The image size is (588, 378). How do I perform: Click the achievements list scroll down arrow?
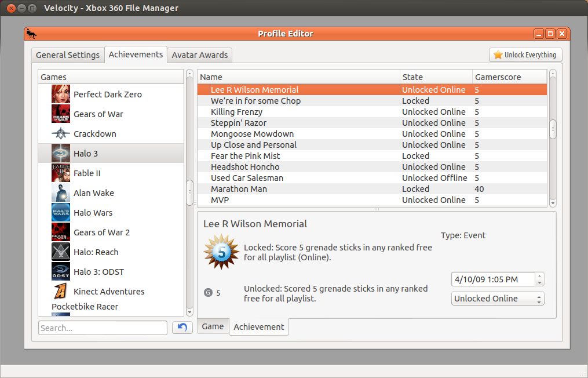pos(553,203)
